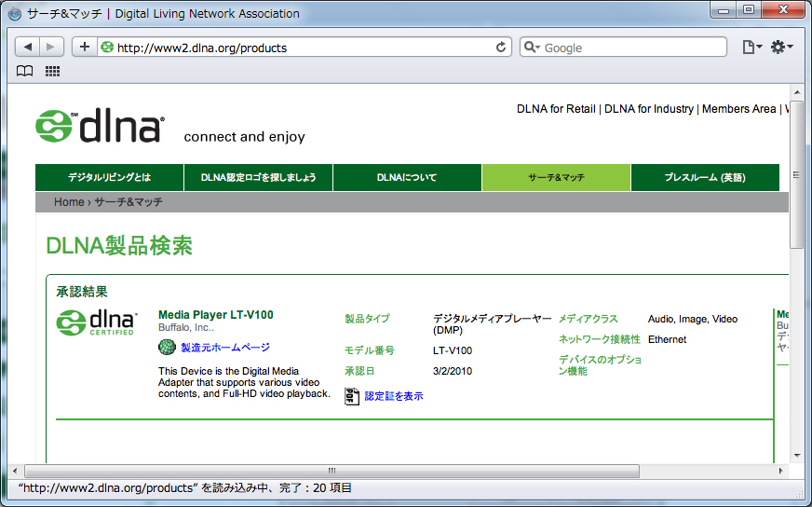Click the dlna logo in the page header
Image resolution: width=812 pixels, height=507 pixels.
pos(100,126)
